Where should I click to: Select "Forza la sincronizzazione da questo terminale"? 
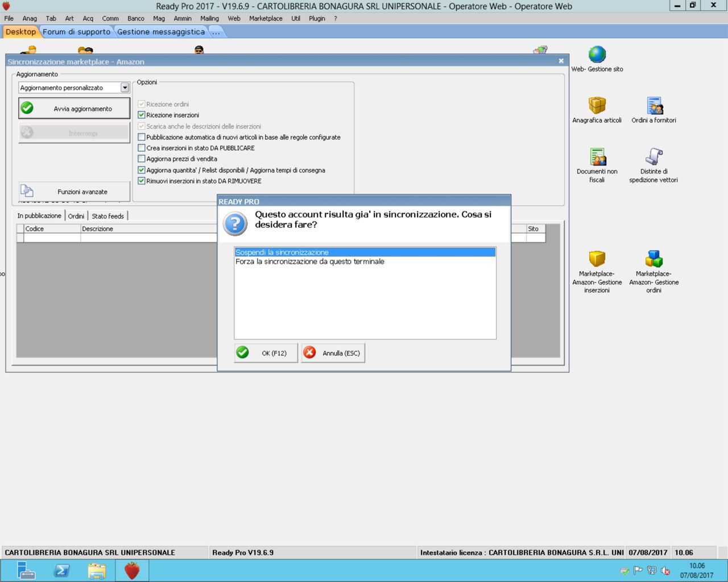[365, 261]
